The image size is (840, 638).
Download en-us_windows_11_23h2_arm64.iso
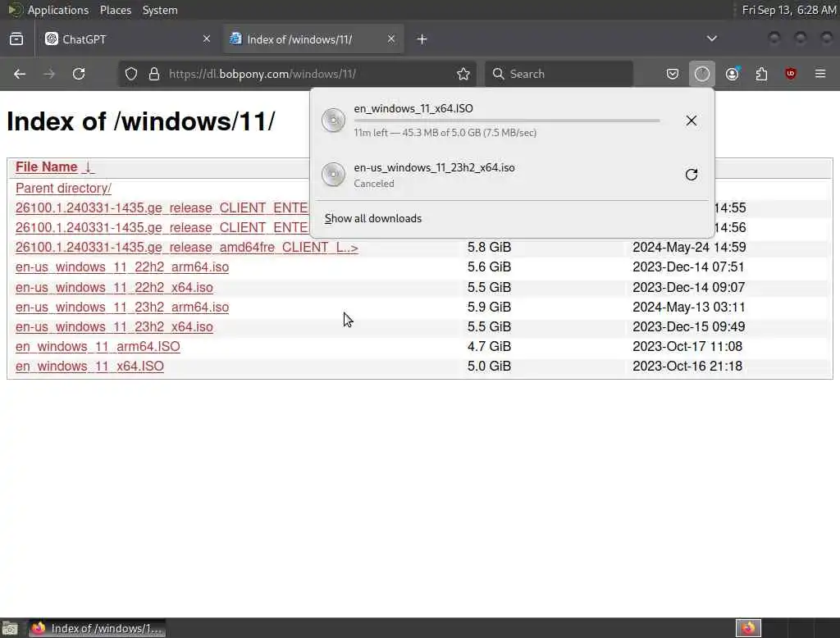[122, 307]
